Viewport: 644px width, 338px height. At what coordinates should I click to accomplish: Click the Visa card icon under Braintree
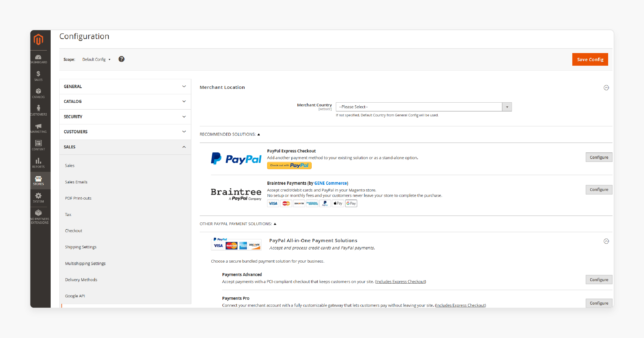point(273,203)
